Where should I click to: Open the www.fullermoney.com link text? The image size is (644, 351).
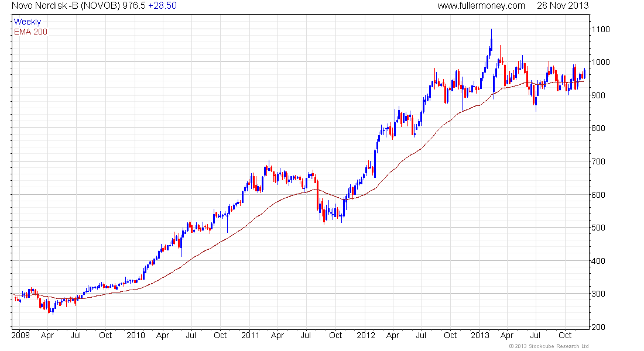(481, 6)
